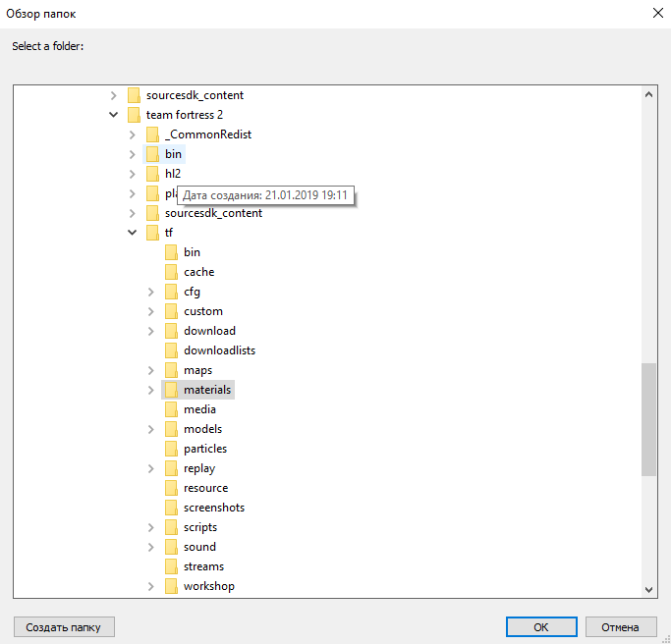Expand the replay folder chevron

[x=151, y=468]
